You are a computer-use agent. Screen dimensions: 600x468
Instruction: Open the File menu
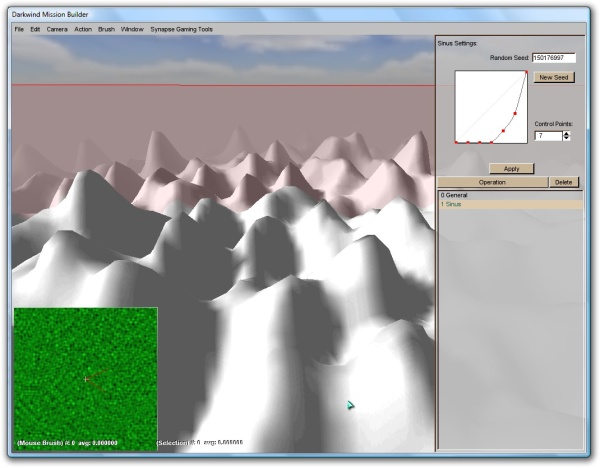click(x=19, y=29)
